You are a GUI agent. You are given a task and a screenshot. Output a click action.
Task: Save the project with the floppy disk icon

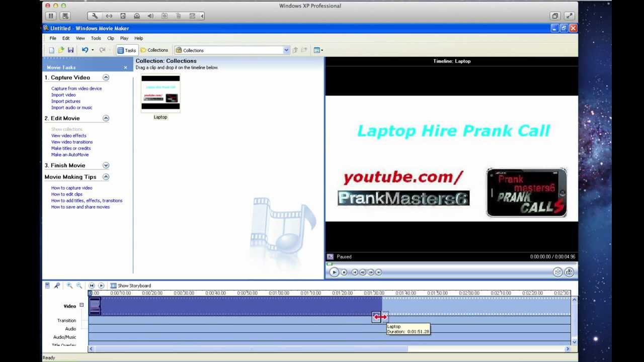pyautogui.click(x=70, y=50)
